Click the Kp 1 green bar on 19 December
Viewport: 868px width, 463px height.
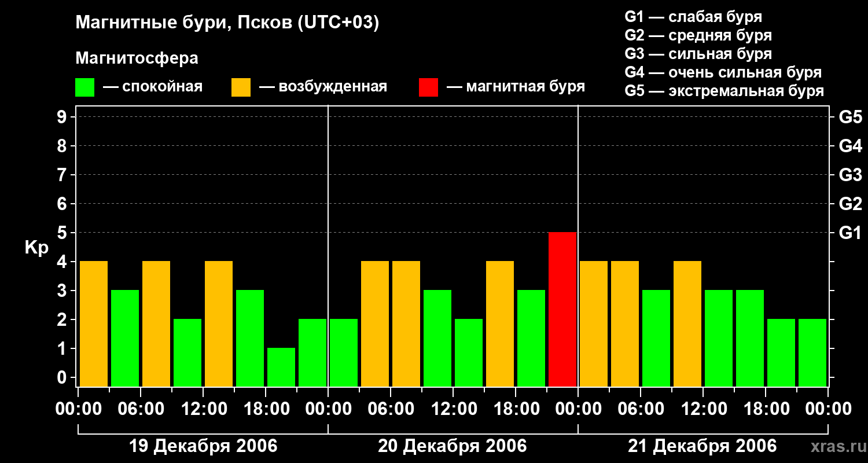point(281,367)
